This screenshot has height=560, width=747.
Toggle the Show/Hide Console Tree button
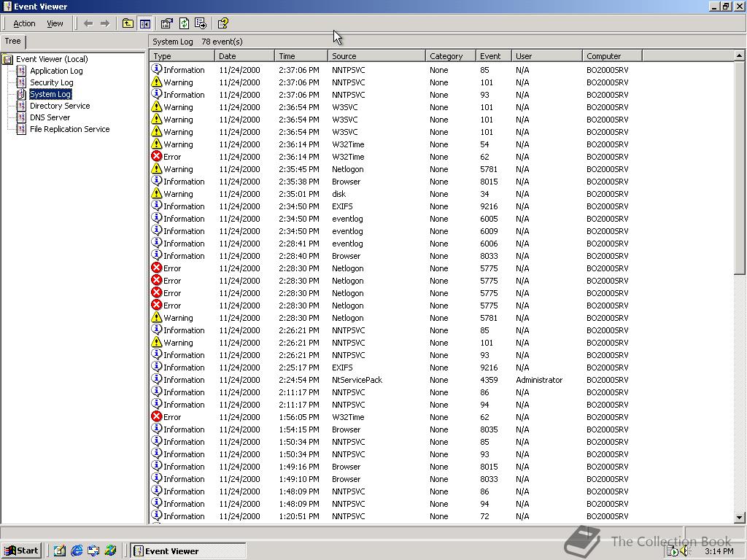(x=145, y=23)
